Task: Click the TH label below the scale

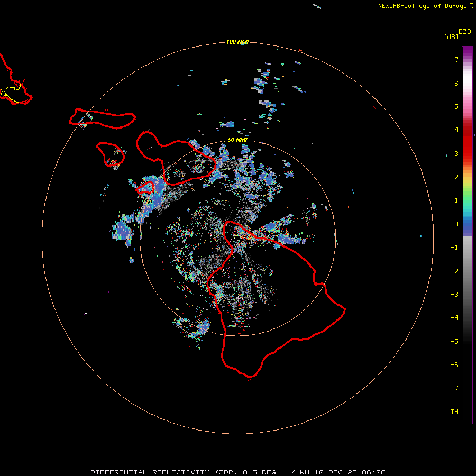Action: click(x=454, y=412)
